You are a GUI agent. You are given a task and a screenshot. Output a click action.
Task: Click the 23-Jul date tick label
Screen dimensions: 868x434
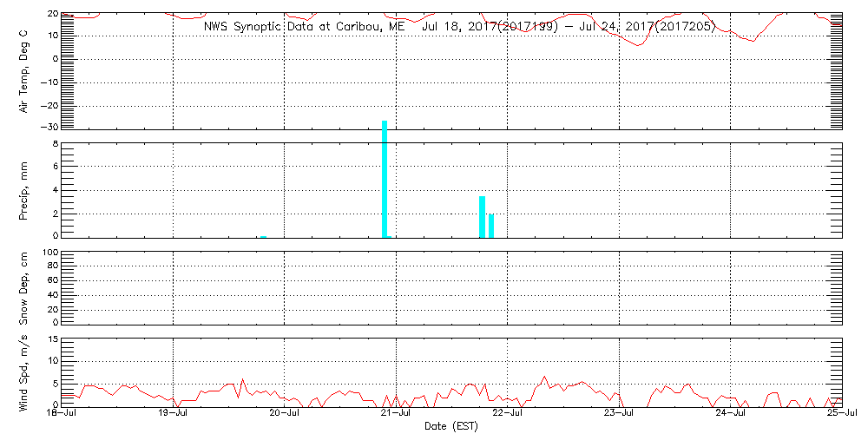coord(619,415)
